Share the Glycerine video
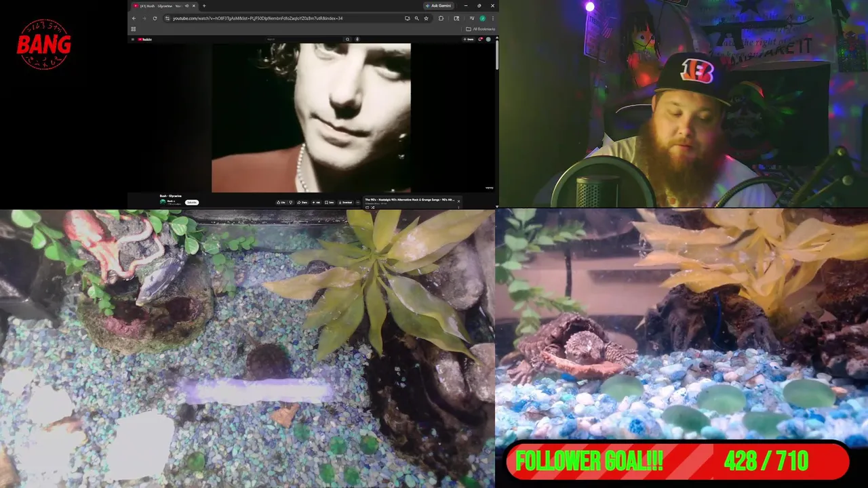The image size is (868, 488). click(x=302, y=202)
